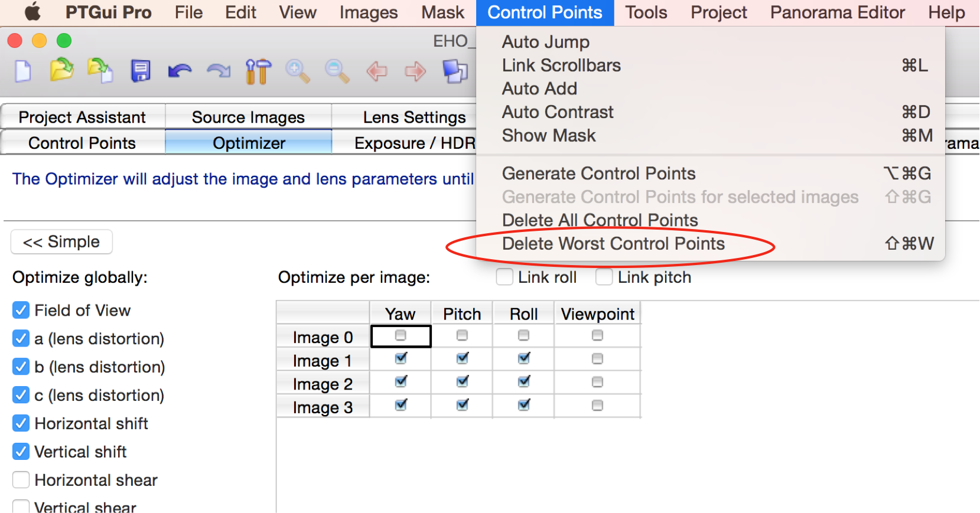Toggle the Vertical shift checkbox
Image resolution: width=980 pixels, height=513 pixels.
21,452
